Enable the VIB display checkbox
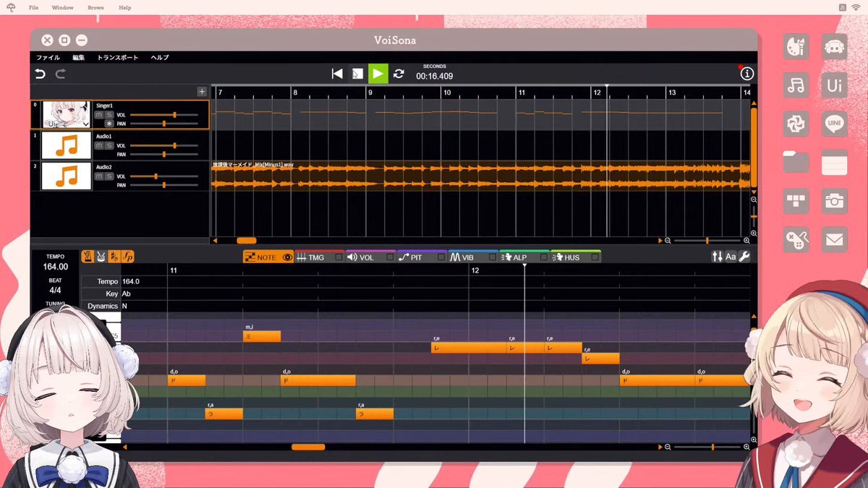The height and width of the screenshot is (488, 868). [493, 257]
